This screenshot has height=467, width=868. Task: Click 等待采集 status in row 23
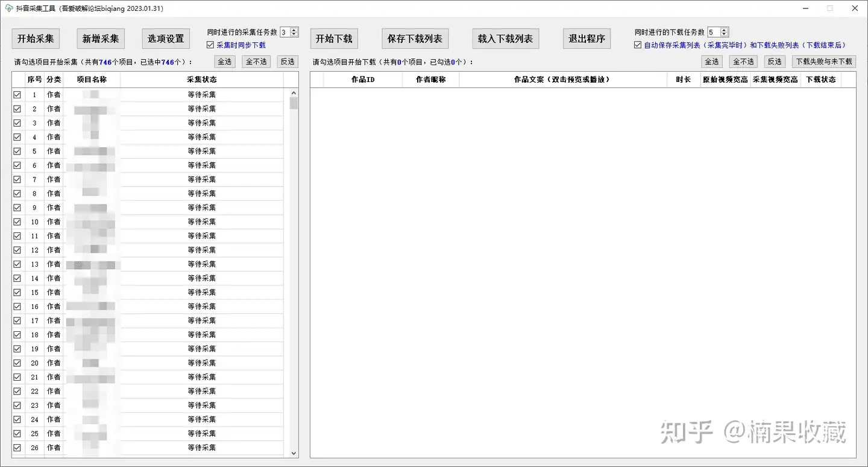pos(202,405)
